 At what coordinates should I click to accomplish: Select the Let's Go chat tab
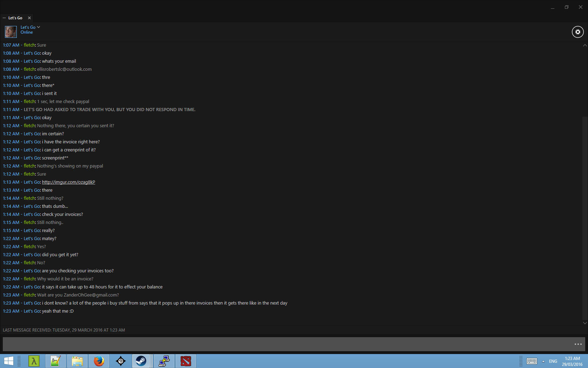tap(15, 18)
